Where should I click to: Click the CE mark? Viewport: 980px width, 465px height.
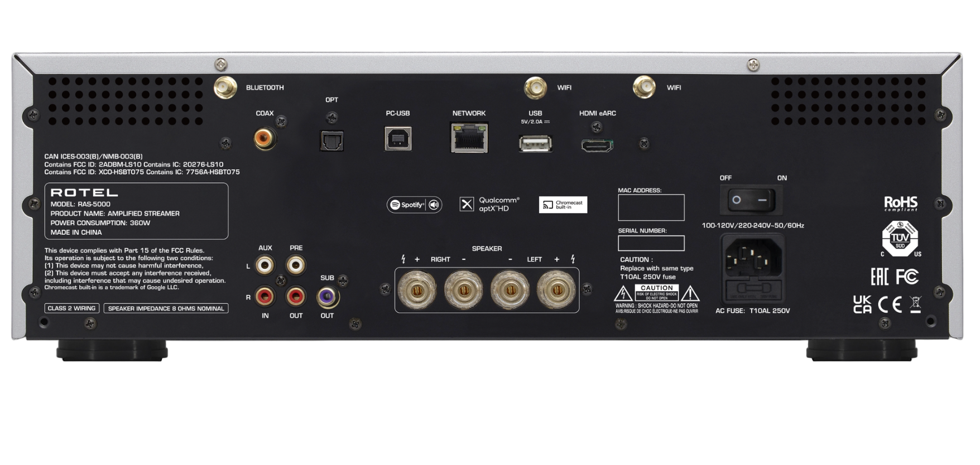[890, 304]
